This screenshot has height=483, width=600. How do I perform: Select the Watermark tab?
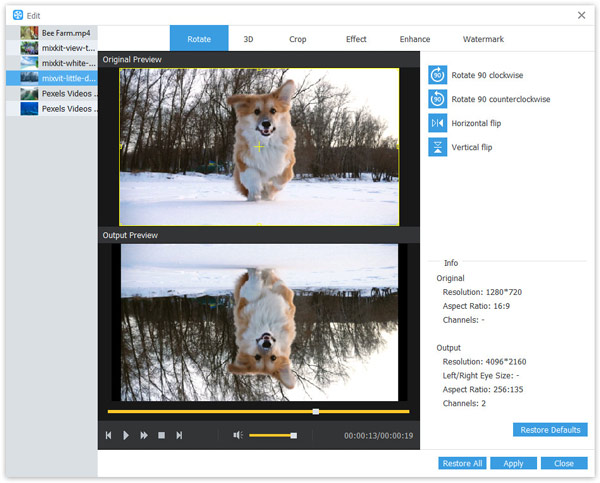[483, 39]
